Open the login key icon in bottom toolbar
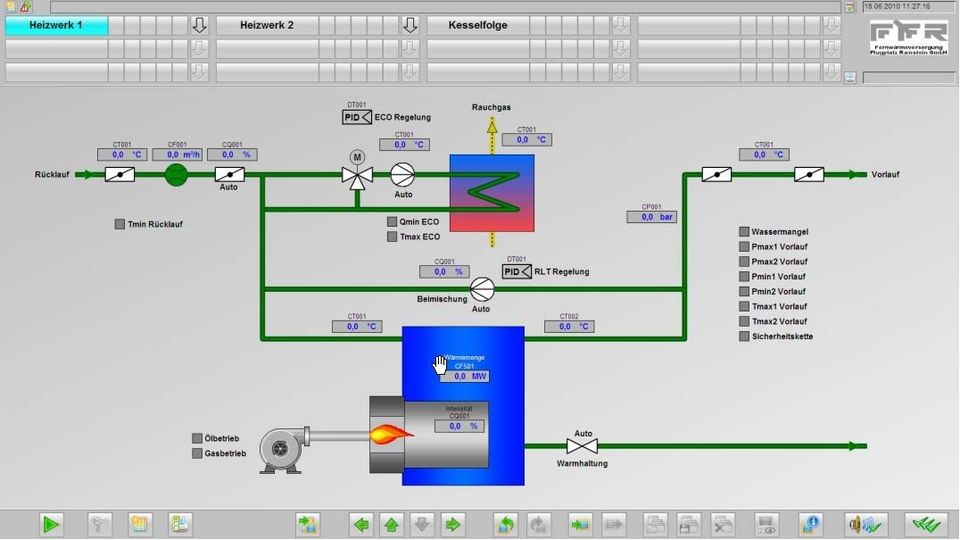 [99, 524]
